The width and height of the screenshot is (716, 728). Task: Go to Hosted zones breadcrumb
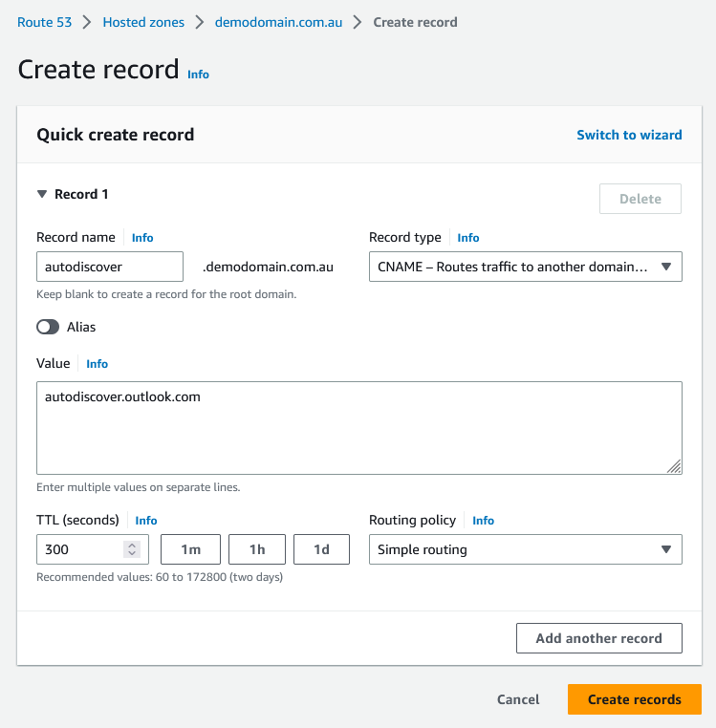143,22
